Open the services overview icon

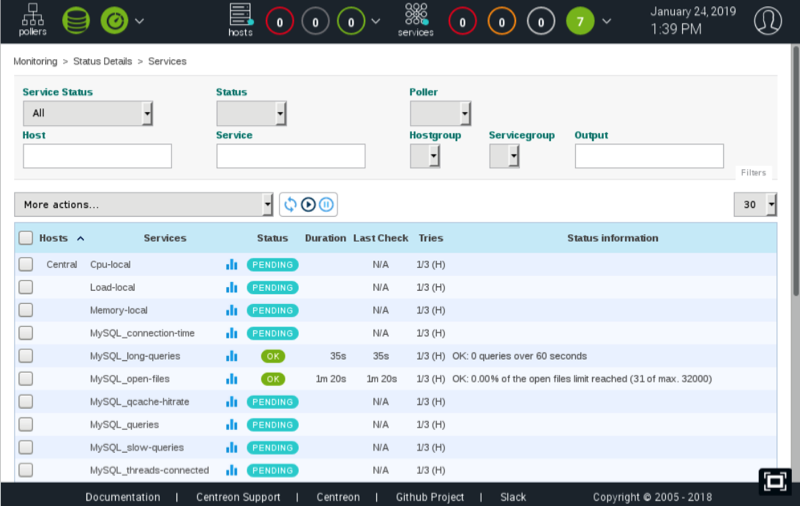point(415,18)
